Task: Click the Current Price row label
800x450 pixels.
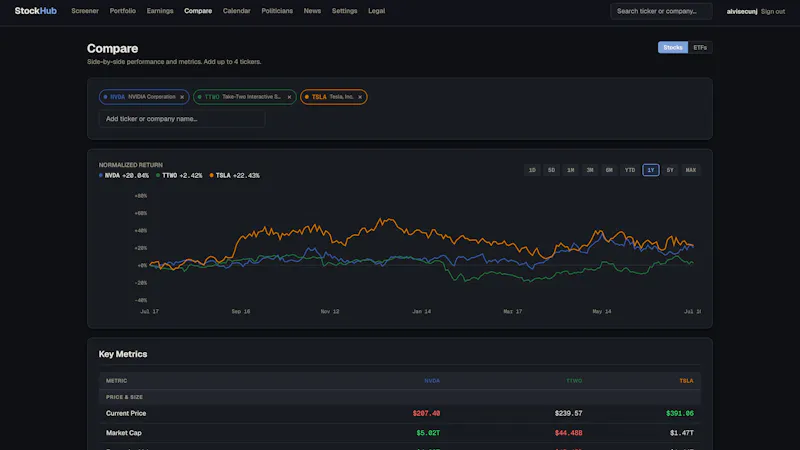Action: click(x=126, y=413)
